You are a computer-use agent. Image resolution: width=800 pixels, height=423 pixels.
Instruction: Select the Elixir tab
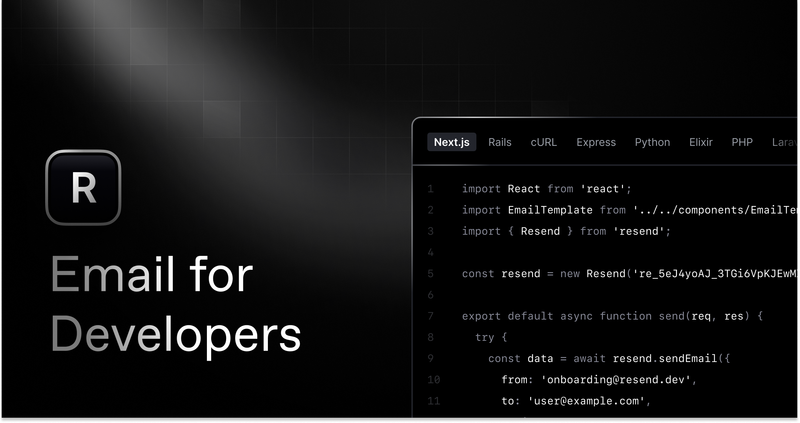(701, 142)
